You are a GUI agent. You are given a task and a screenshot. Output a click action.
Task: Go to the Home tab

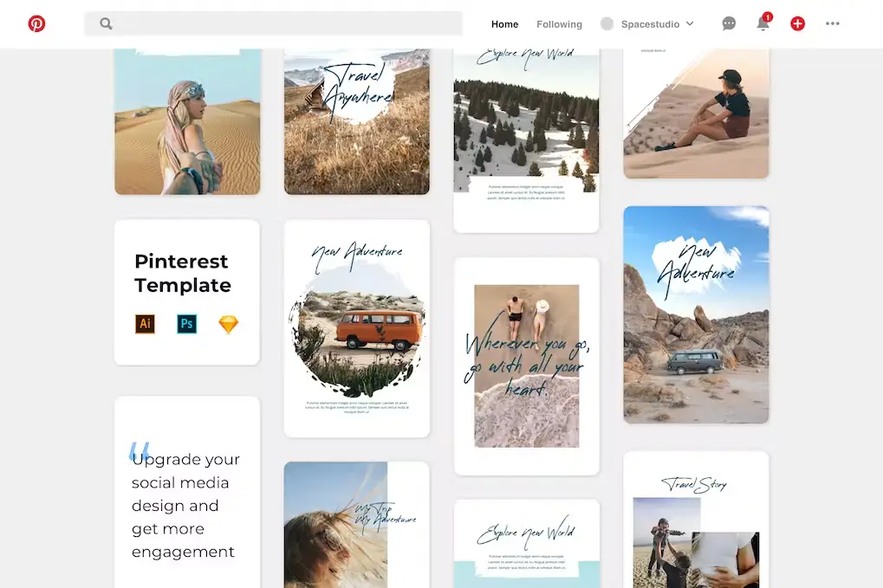(504, 24)
